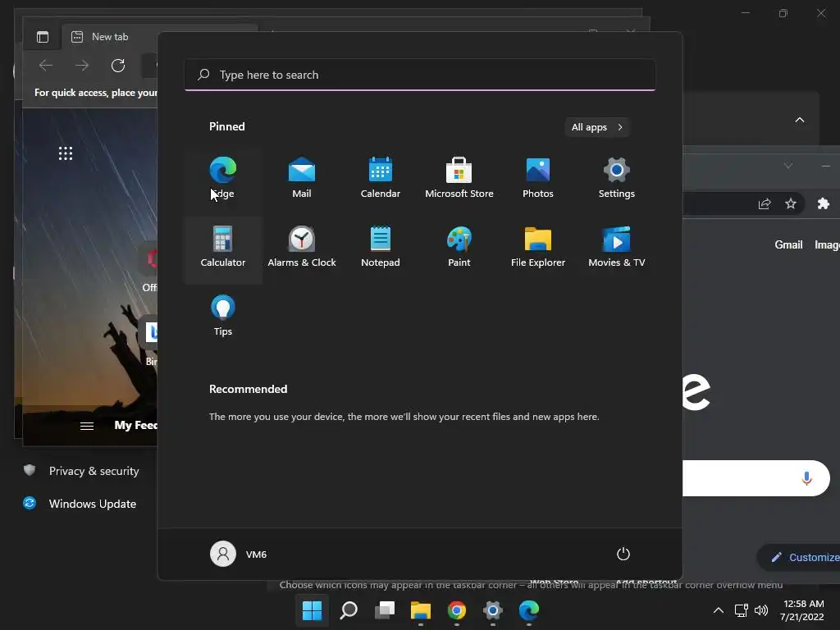Open volume control in system tray
Image resolution: width=840 pixels, height=630 pixels.
pyautogui.click(x=760, y=610)
